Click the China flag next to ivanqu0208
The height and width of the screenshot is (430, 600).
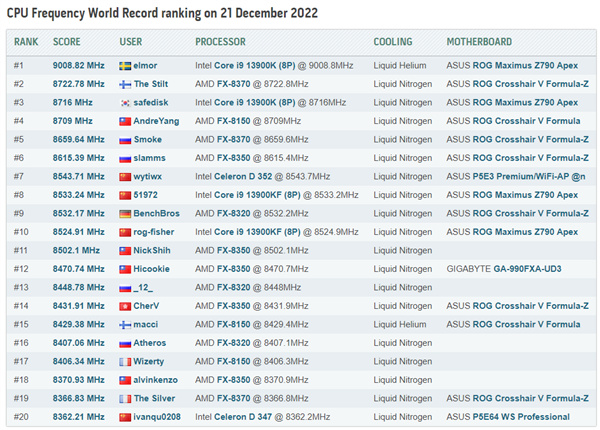point(125,417)
